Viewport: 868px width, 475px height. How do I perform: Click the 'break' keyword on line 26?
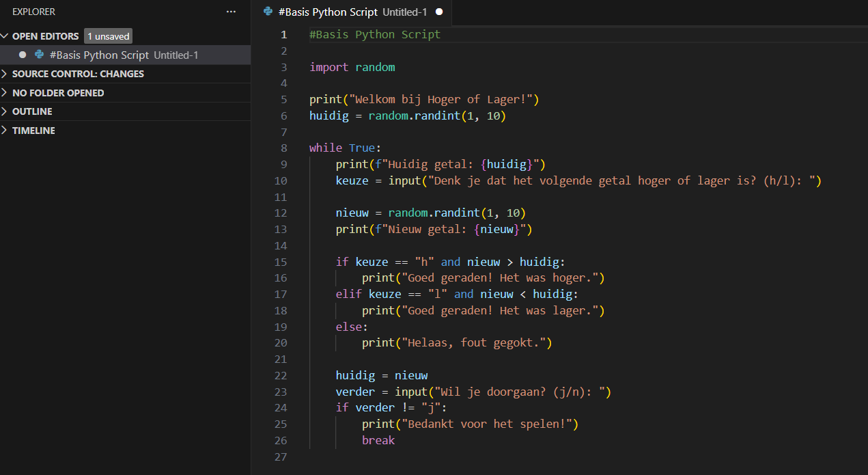tap(378, 440)
